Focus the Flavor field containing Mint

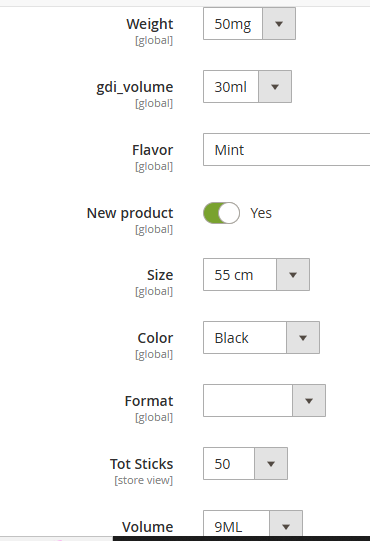[286, 150]
